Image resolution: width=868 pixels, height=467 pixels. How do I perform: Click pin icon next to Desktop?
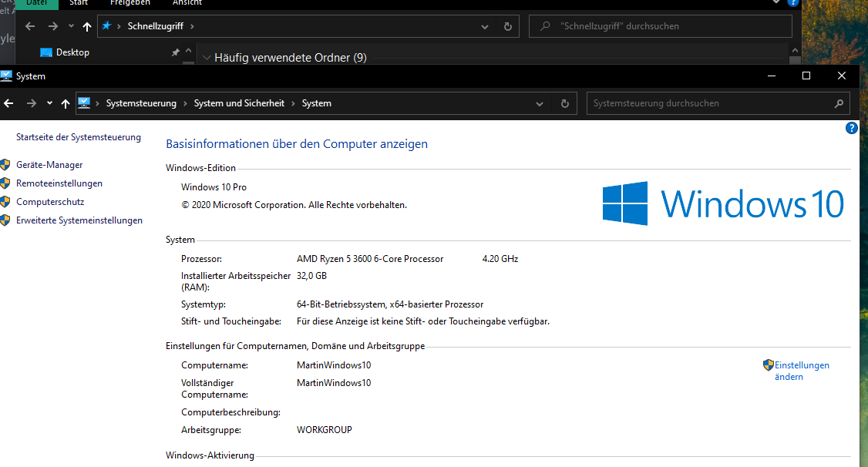[175, 52]
